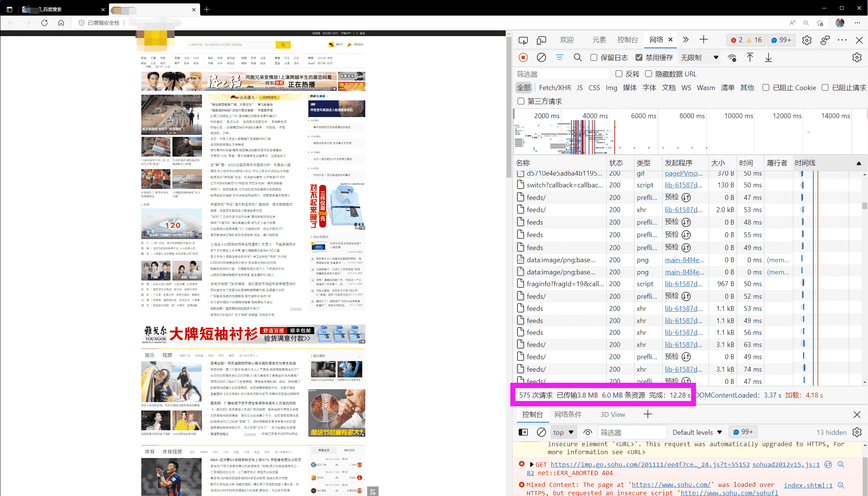Viewport: 868px width, 496px height.
Task: Open the top frame context dropdown
Action: click(x=563, y=432)
